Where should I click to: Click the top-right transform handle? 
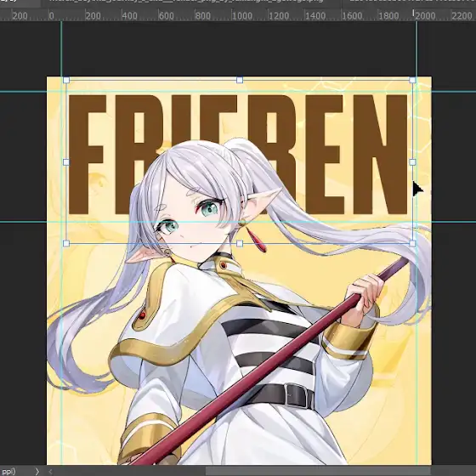tap(412, 80)
